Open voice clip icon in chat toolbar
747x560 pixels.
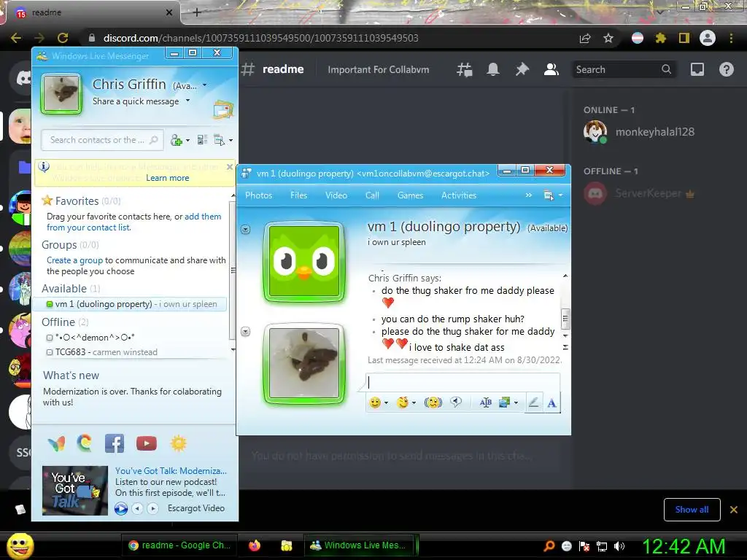[456, 402]
